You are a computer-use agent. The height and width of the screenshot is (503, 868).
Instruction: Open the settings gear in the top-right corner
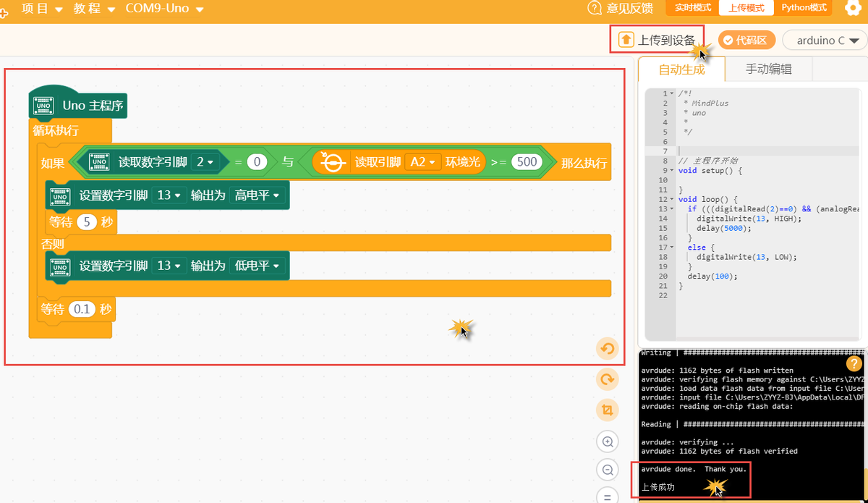click(854, 8)
